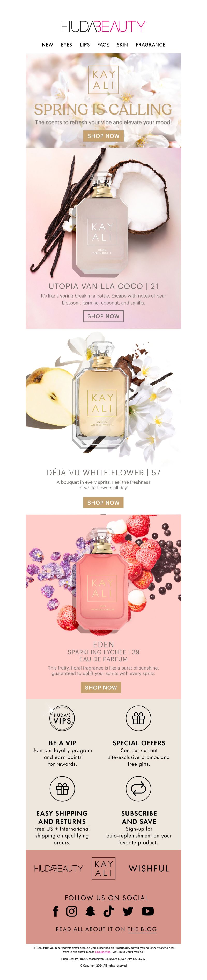The image size is (207, 980).
Task: Click Shop Now under Eden Sparkling Lychee
Action: (101, 687)
